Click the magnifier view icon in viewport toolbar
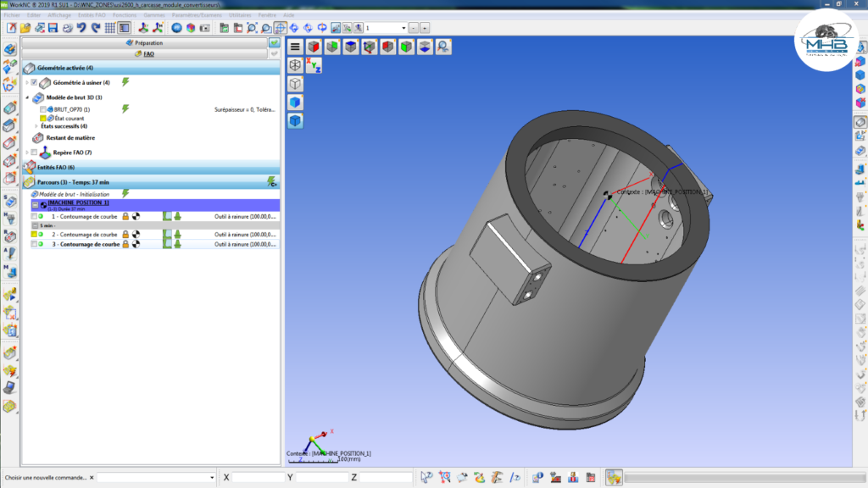 click(x=443, y=47)
